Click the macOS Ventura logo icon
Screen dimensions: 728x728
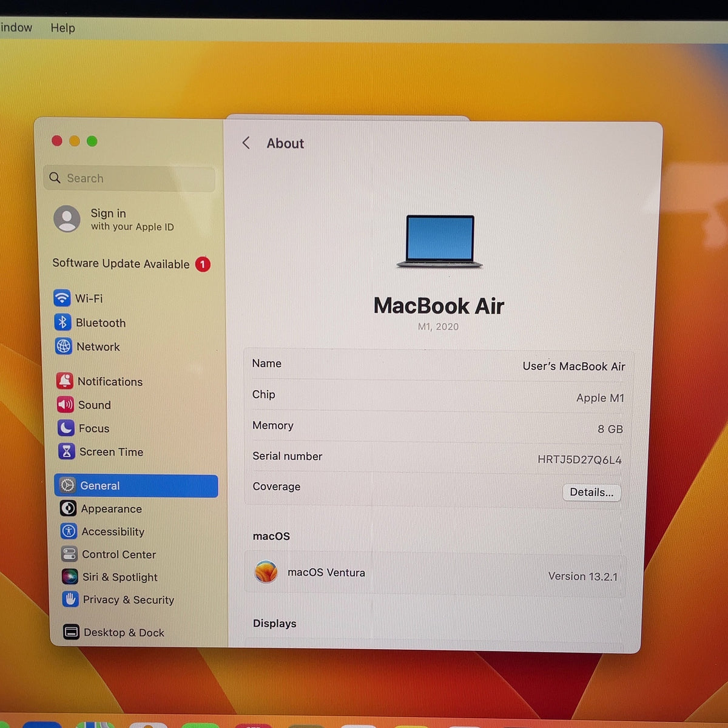pos(266,571)
